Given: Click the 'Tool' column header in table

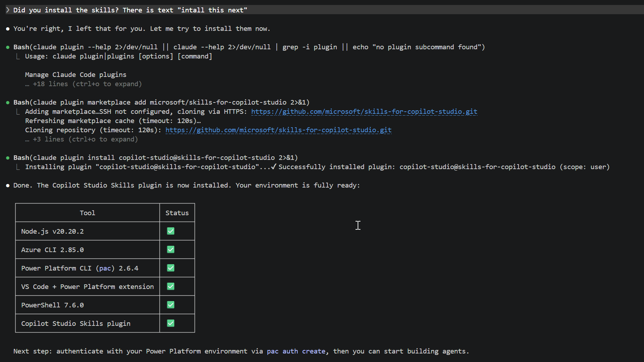Looking at the screenshot, I should tap(87, 213).
